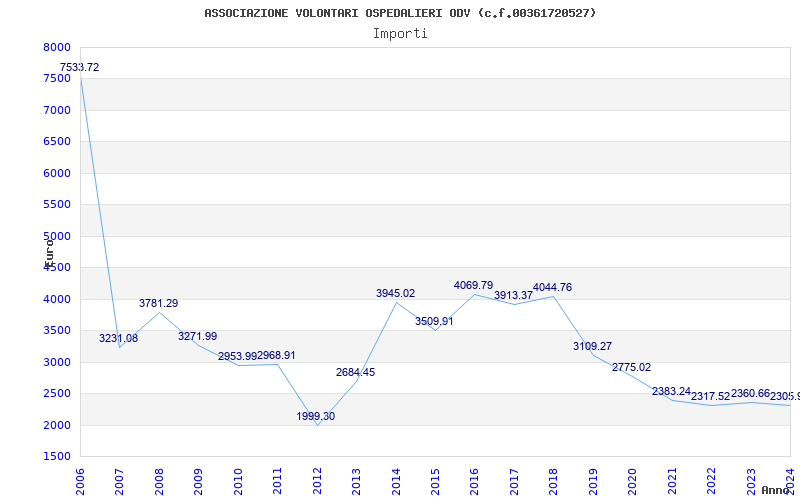
Task: Select the 2775.02 data label
Action: 632,368
